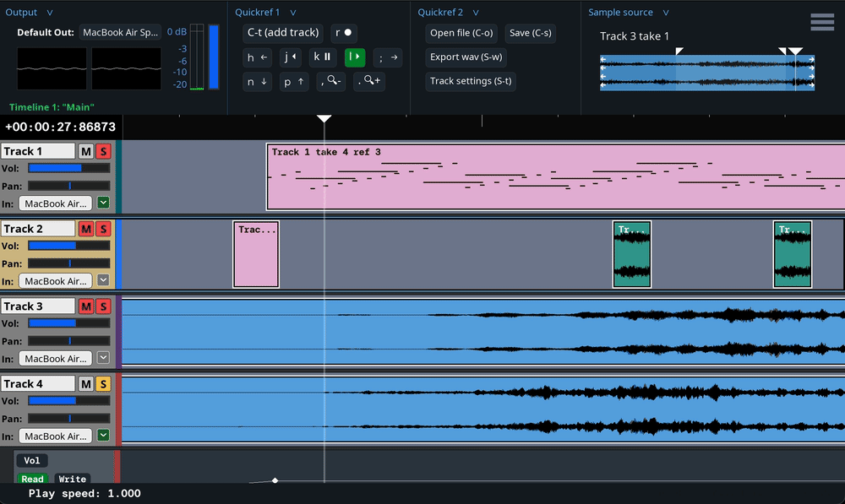Image resolution: width=845 pixels, height=504 pixels.
Task: Collapse the Quickref 1 panel
Action: [x=292, y=13]
